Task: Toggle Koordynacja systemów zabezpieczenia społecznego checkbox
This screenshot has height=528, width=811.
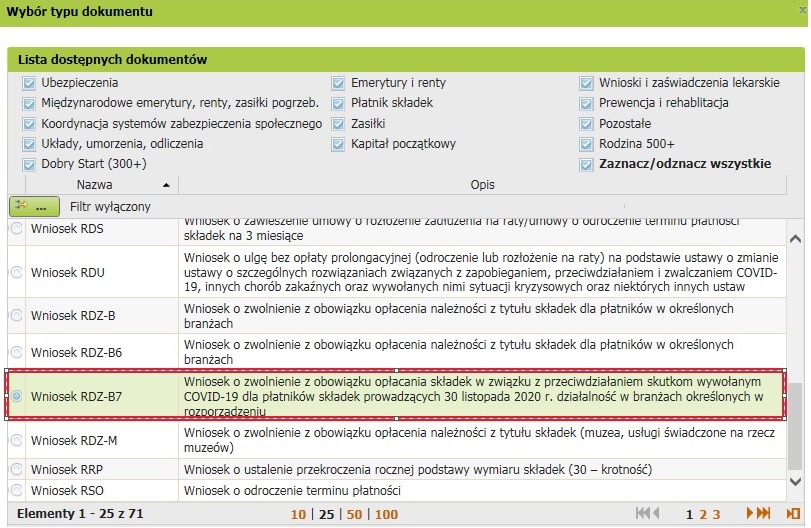Action: (x=29, y=124)
